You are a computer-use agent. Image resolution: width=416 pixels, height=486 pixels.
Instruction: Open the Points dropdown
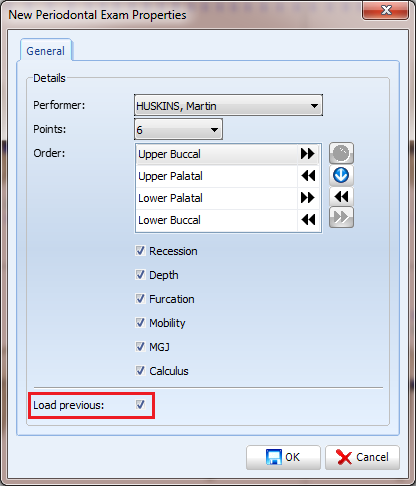[178, 129]
